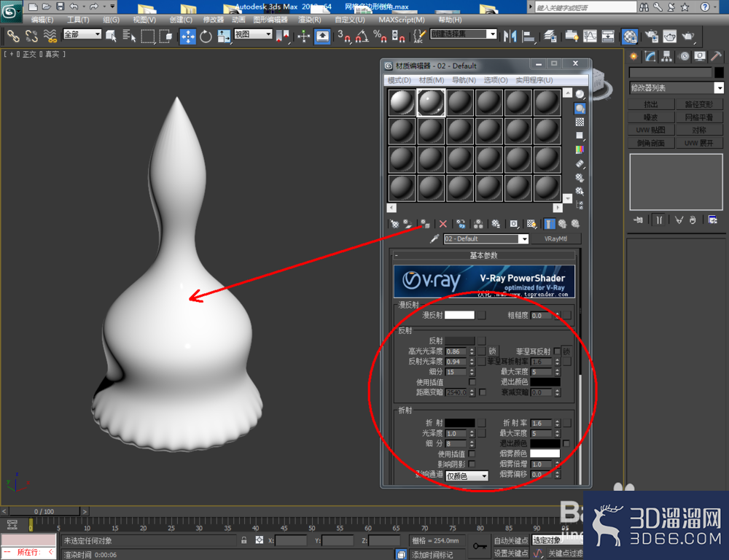Expand 修改器列表 dropdown
Screen dimensions: 729x560
(677, 87)
